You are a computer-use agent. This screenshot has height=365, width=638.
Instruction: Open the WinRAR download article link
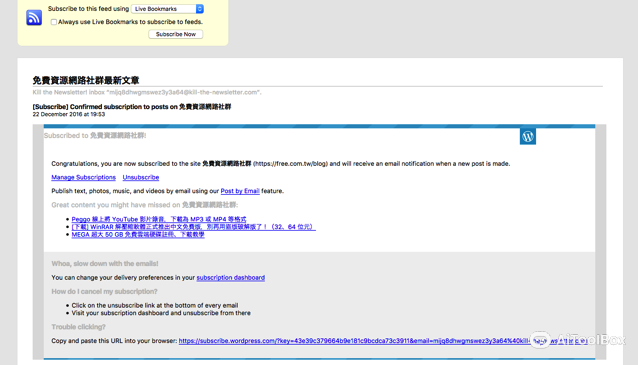(x=193, y=227)
